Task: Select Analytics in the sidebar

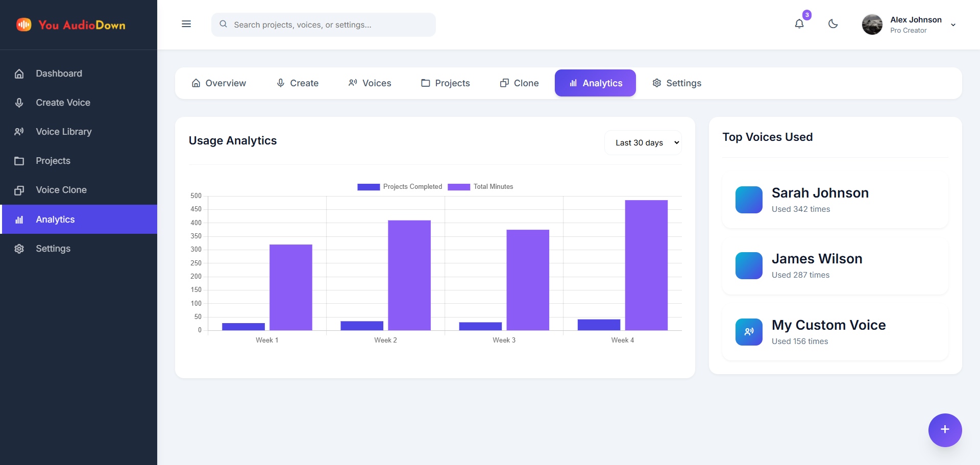Action: (x=79, y=219)
